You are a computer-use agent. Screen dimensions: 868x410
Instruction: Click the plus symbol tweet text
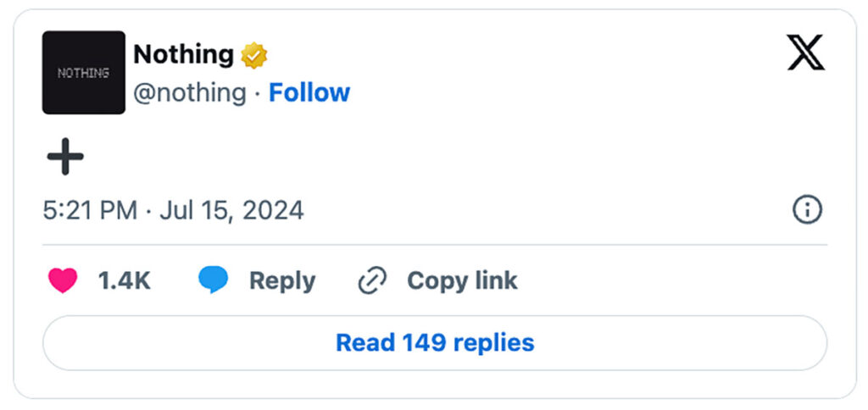(x=65, y=157)
